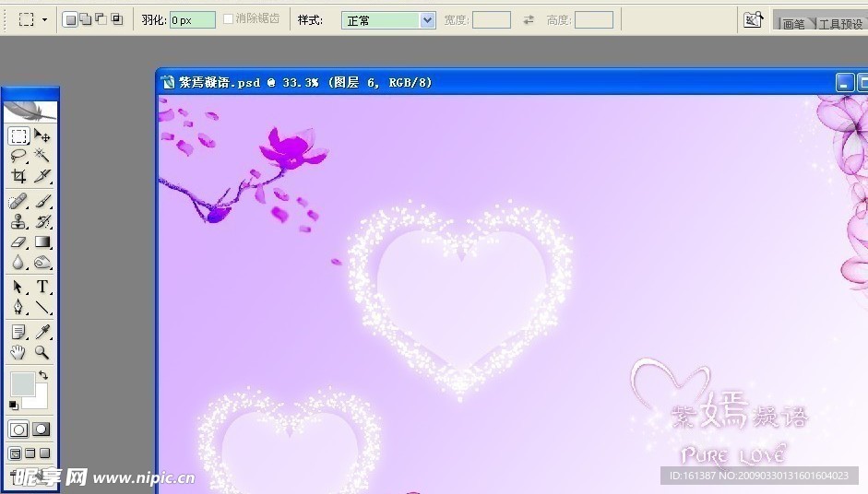Select the Blur tool
The image size is (868, 494).
pos(18,263)
